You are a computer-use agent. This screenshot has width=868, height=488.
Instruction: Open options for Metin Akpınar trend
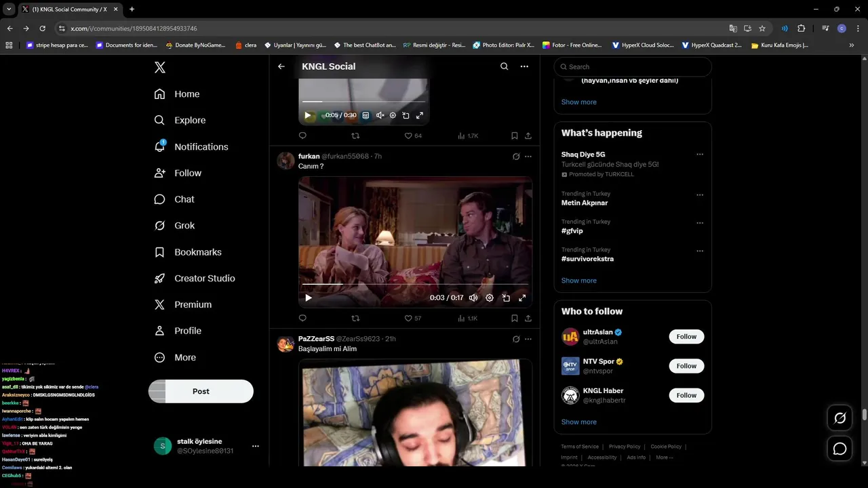click(700, 195)
